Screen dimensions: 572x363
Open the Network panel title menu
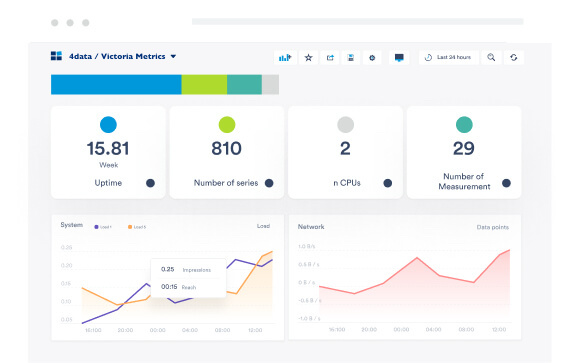(311, 227)
